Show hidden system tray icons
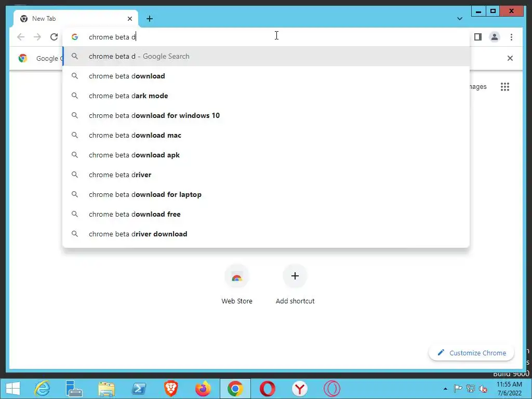This screenshot has height=399, width=532. tap(445, 389)
